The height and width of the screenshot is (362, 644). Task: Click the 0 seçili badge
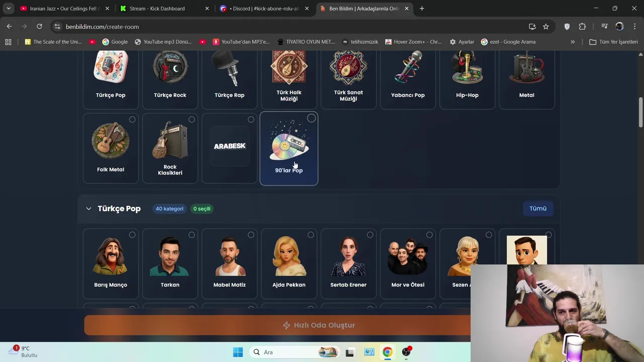[202, 209]
